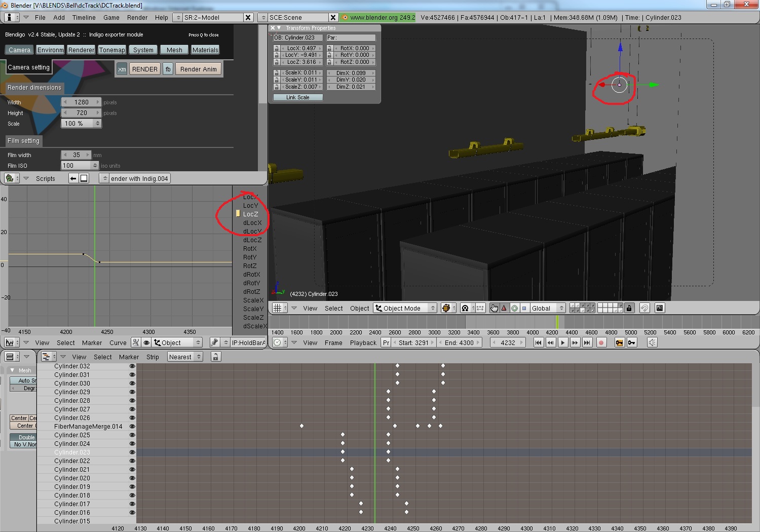Click the Render Anim button
Screen dimensions: 760x532
point(198,69)
